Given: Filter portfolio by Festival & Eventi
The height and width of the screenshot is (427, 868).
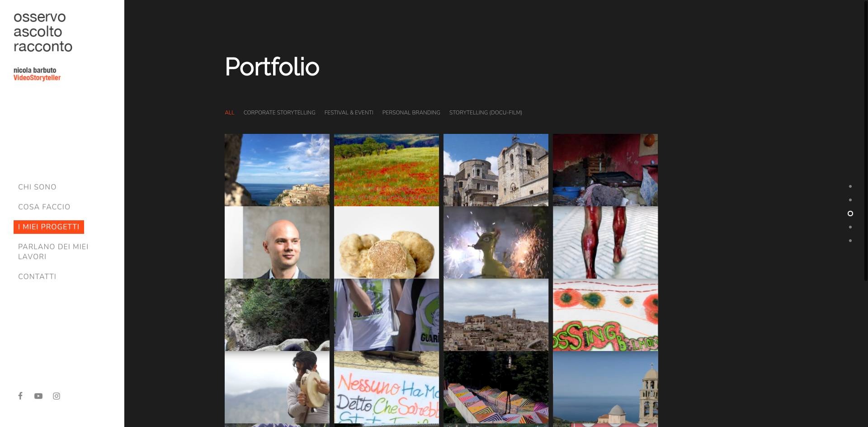Looking at the screenshot, I should tap(349, 113).
